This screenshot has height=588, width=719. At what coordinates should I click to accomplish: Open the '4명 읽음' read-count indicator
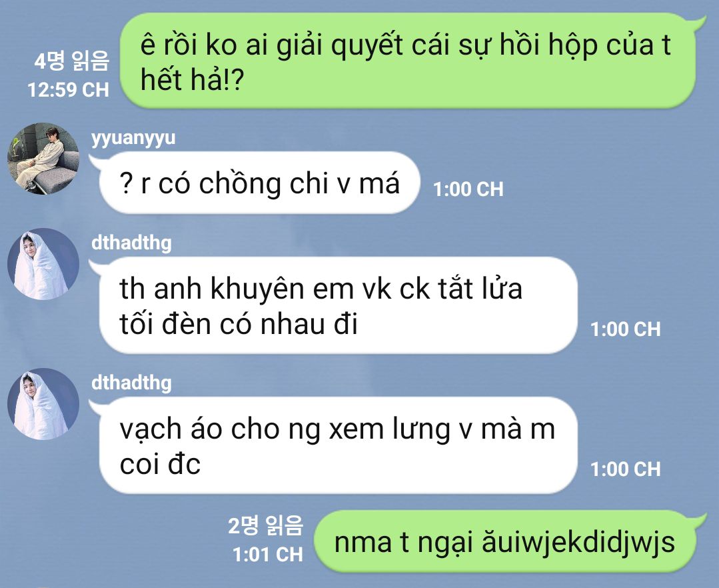pos(72,61)
